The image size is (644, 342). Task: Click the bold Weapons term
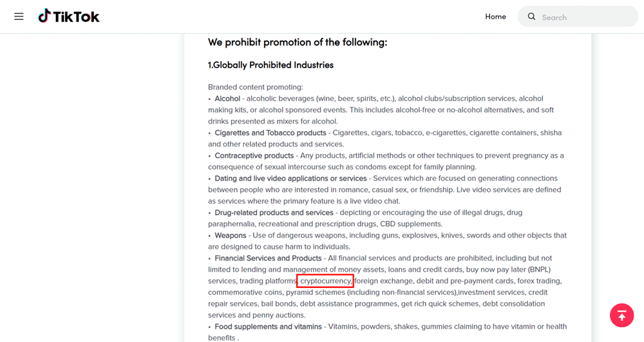[230, 235]
